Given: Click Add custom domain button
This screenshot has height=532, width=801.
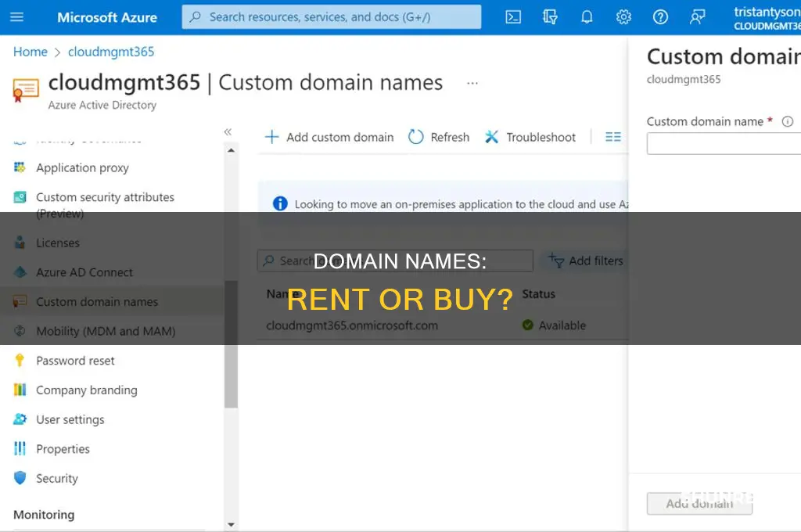Looking at the screenshot, I should coord(329,137).
